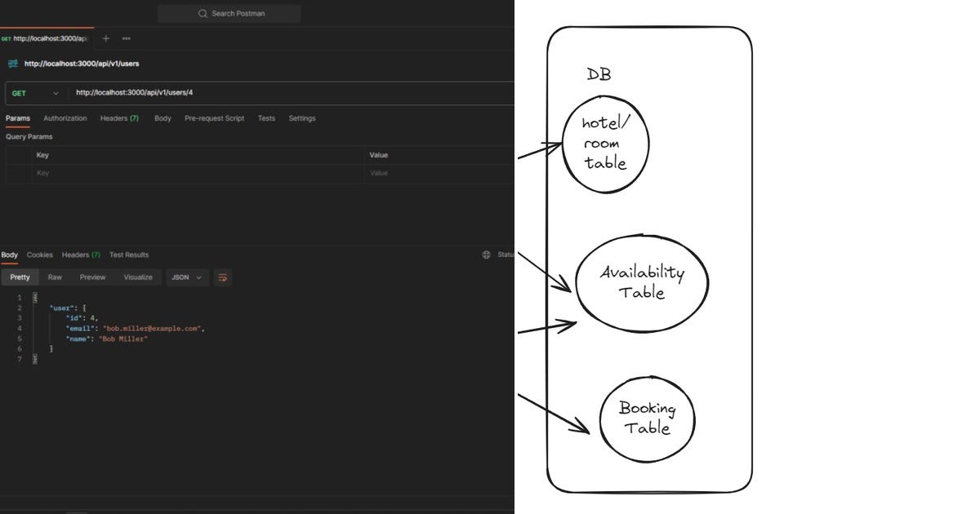Select the Pre-request Script tab
The height and width of the screenshot is (514, 980).
(x=214, y=118)
